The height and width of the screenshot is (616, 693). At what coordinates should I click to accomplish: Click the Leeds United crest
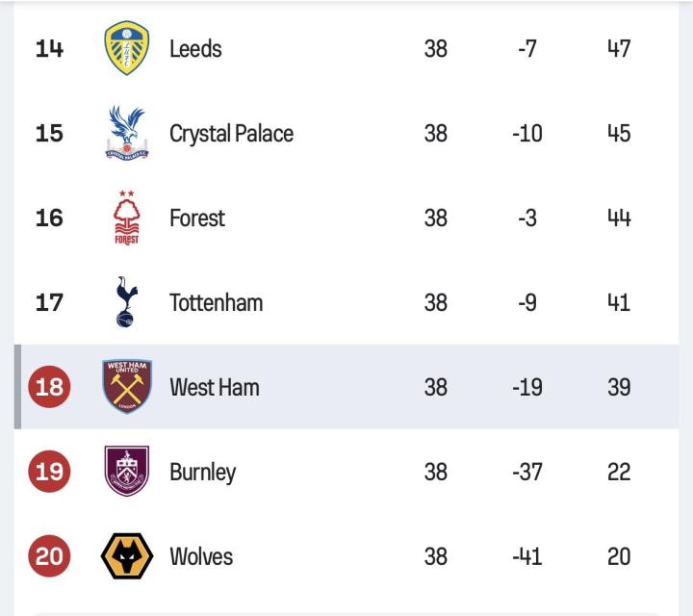click(x=127, y=48)
